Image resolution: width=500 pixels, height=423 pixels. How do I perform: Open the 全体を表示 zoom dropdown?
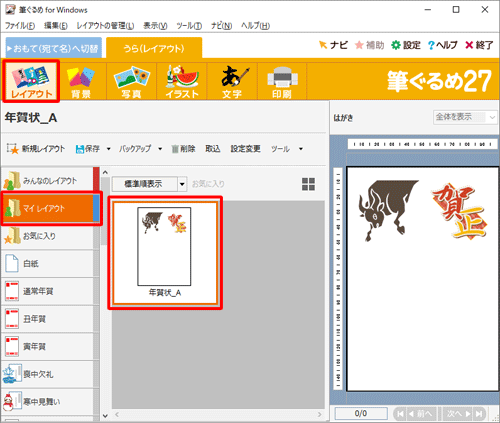[x=465, y=117]
